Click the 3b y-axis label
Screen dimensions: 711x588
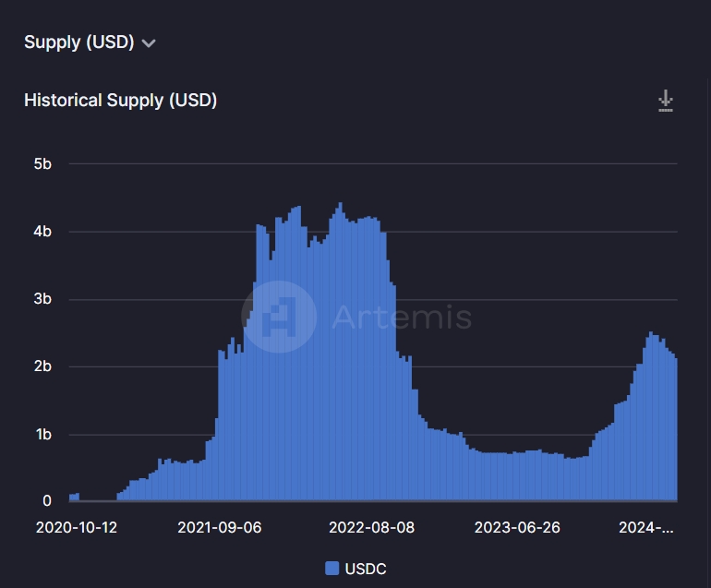coord(42,299)
